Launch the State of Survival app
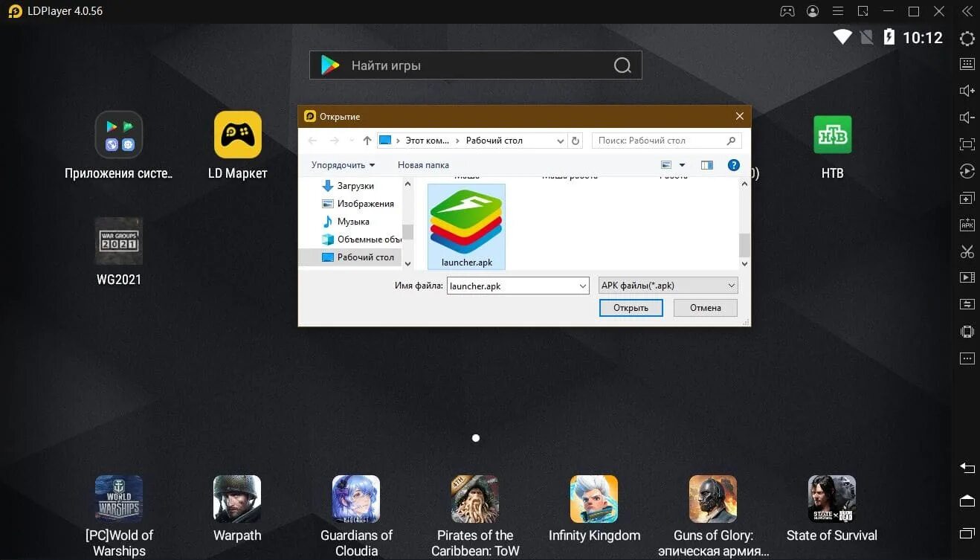This screenshot has height=560, width=980. click(832, 508)
